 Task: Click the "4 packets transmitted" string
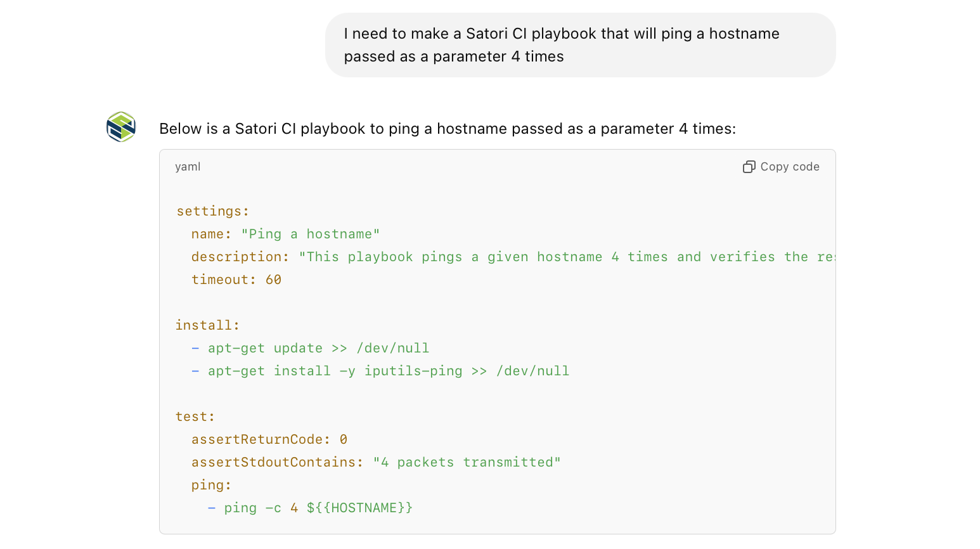tap(467, 462)
